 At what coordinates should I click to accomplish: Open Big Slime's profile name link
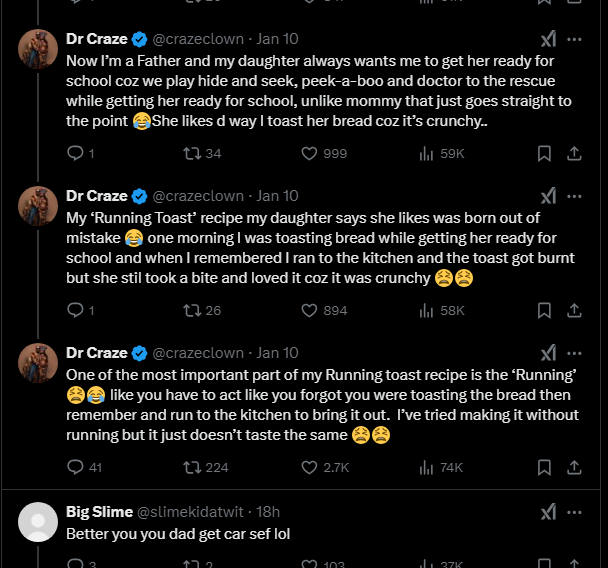click(x=99, y=512)
